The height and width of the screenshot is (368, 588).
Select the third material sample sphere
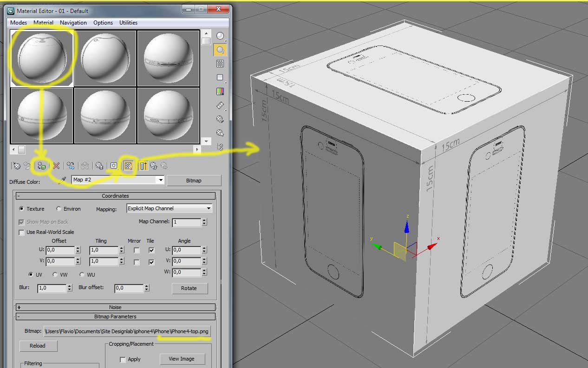click(168, 58)
